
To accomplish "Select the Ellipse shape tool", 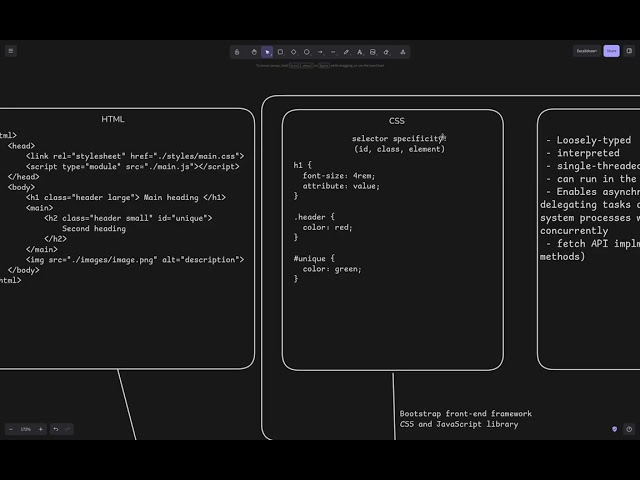I will coord(307,52).
